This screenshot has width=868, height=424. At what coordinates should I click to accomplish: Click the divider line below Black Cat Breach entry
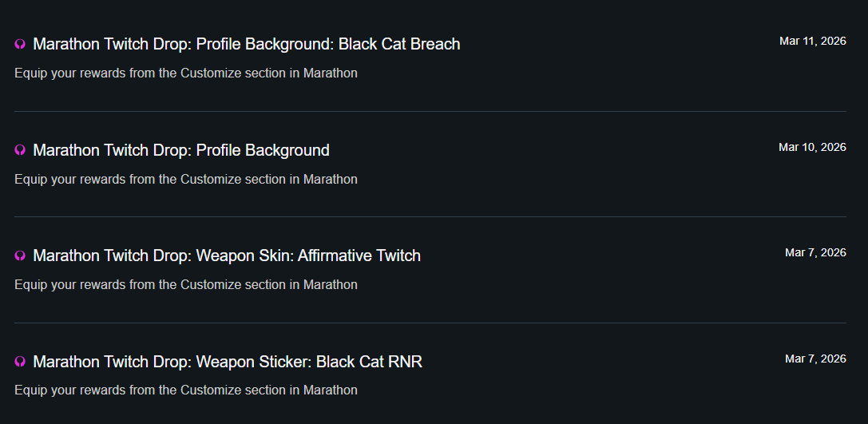click(x=430, y=111)
